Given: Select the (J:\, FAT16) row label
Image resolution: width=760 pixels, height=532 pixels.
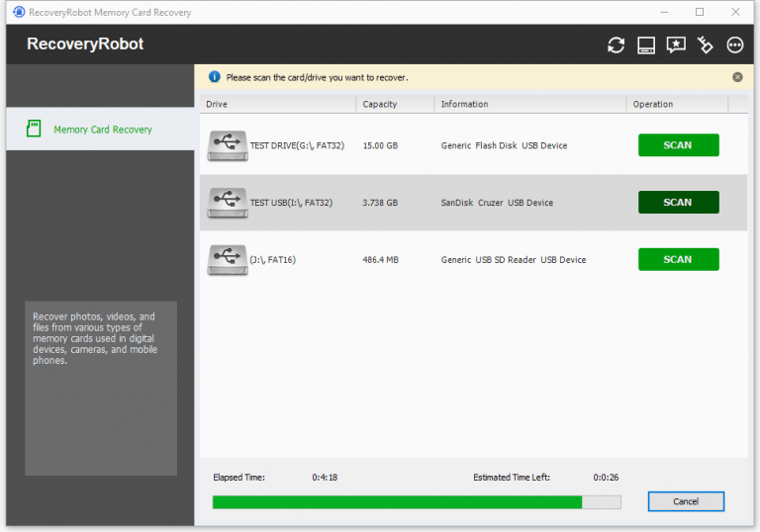Looking at the screenshot, I should [272, 260].
